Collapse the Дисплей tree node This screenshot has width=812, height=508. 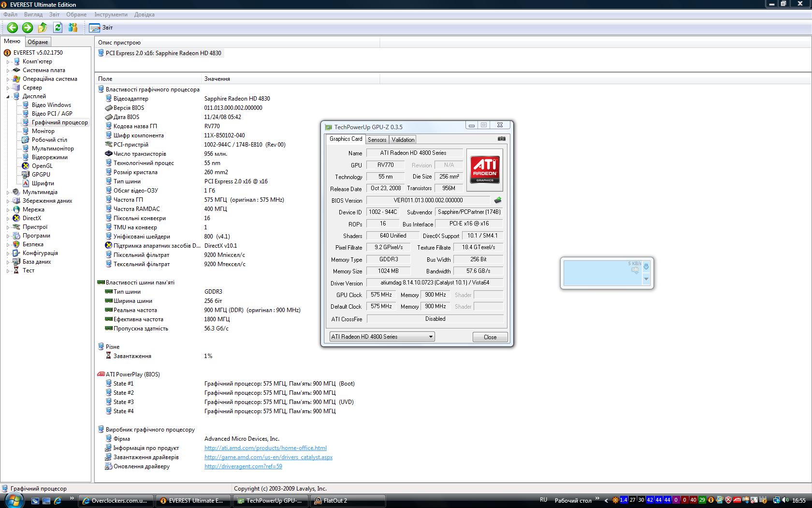point(8,97)
